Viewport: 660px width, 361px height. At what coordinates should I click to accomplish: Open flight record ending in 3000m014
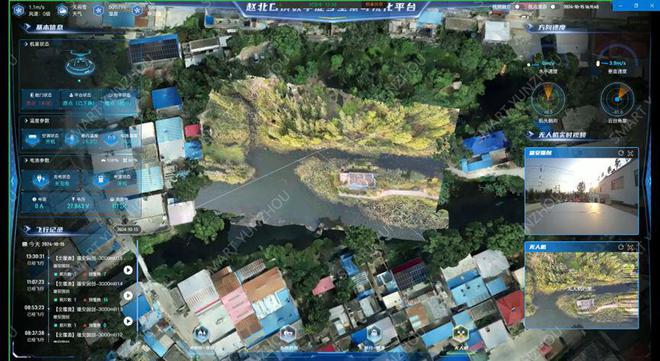[x=88, y=284]
